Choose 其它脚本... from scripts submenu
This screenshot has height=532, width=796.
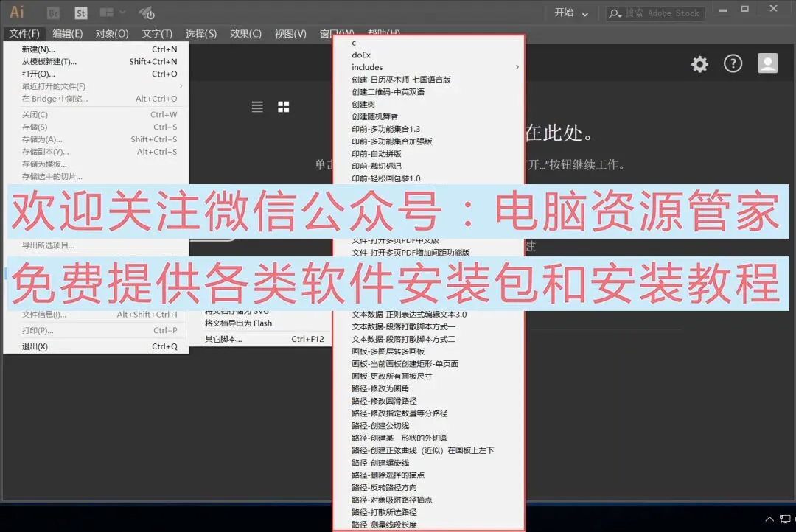[265, 339]
